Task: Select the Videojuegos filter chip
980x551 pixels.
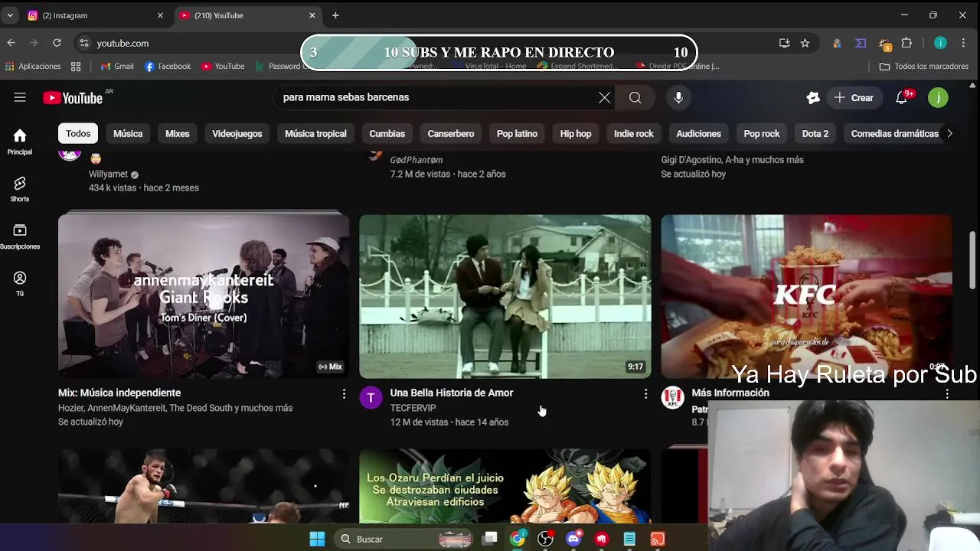Action: point(237,133)
